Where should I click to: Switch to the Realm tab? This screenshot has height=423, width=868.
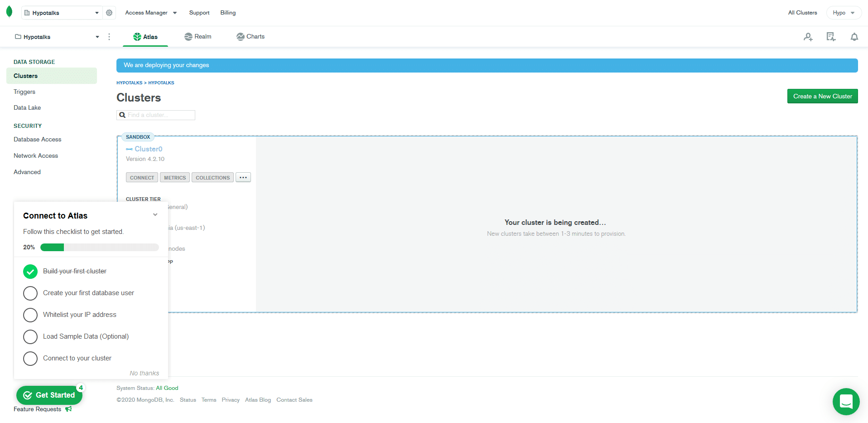tap(198, 37)
